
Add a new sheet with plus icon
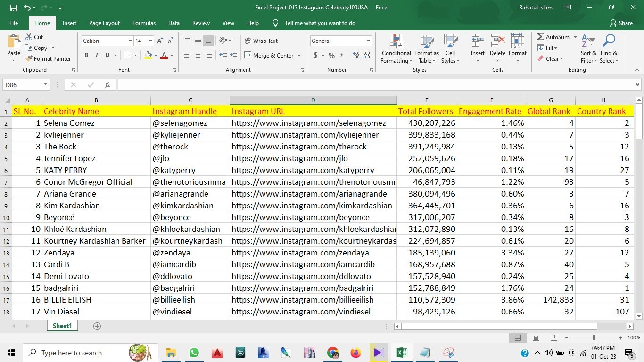[x=97, y=326]
